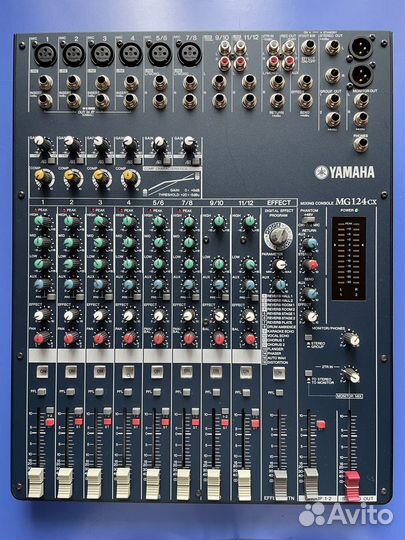Click the GROUP 1-2 fader cap
This screenshot has height=540, width=405.
(x=311, y=483)
